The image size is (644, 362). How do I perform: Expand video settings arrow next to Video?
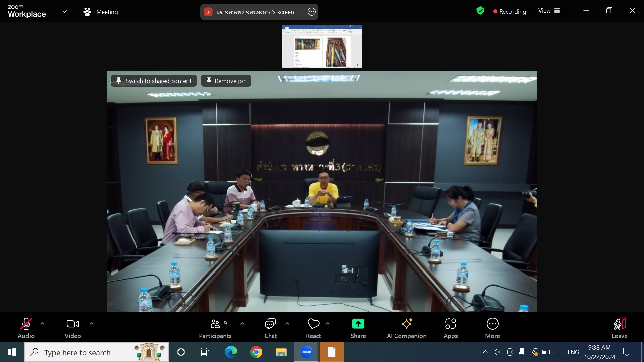tap(92, 324)
